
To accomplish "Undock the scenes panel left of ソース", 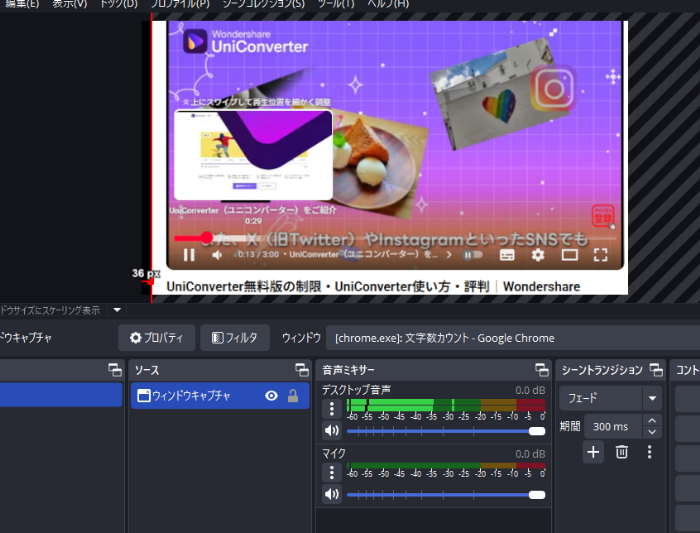I will (115, 370).
